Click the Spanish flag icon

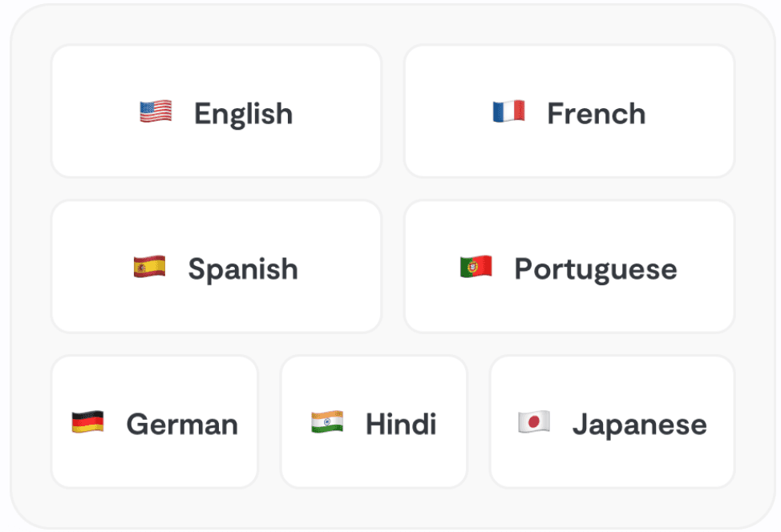tap(149, 267)
